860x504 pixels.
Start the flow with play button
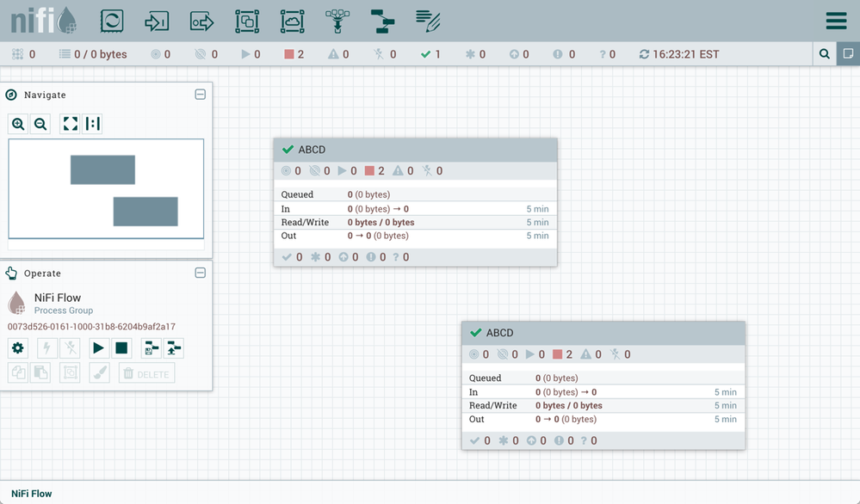(98, 348)
